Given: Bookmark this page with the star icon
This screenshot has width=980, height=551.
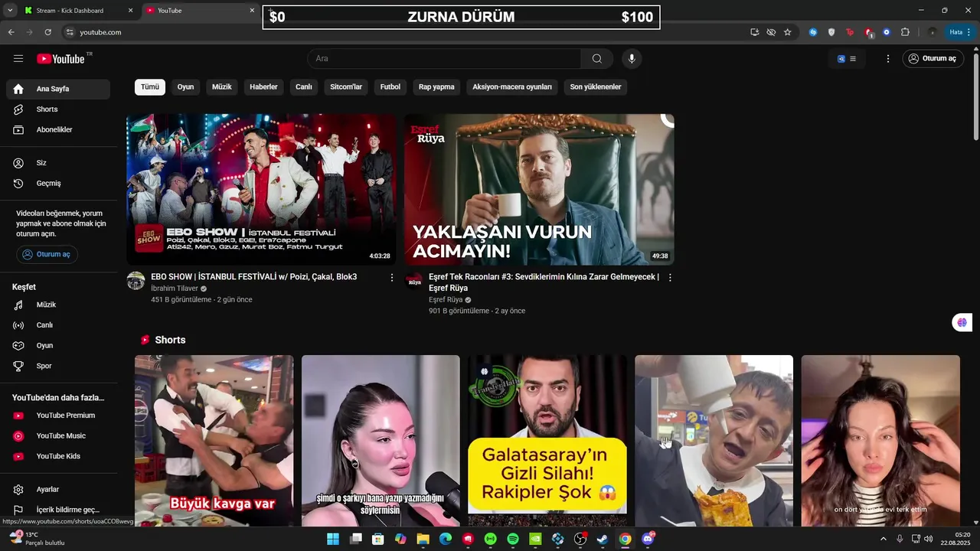Looking at the screenshot, I should tap(787, 32).
